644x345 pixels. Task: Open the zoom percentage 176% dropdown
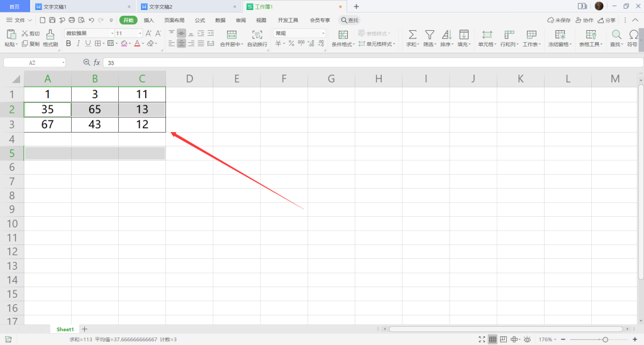548,339
